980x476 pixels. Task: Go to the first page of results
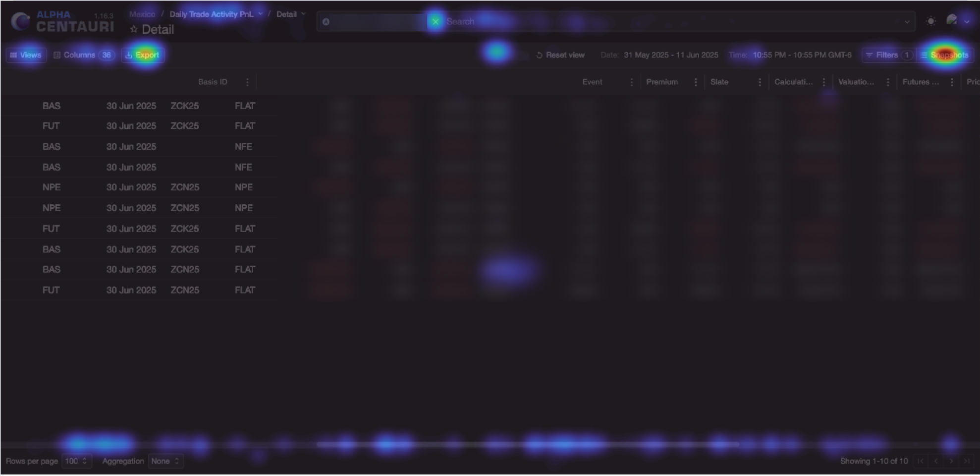[920, 461]
